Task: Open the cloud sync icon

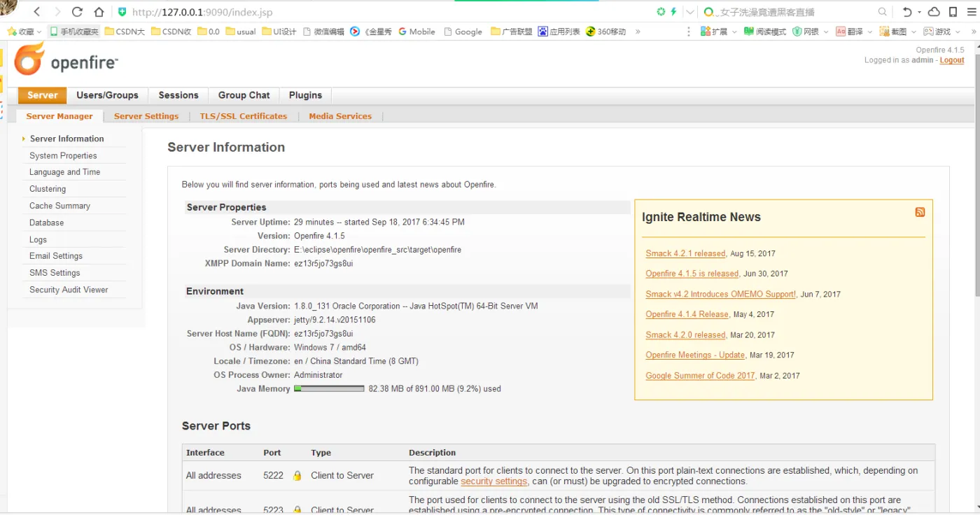Action: 934,12
